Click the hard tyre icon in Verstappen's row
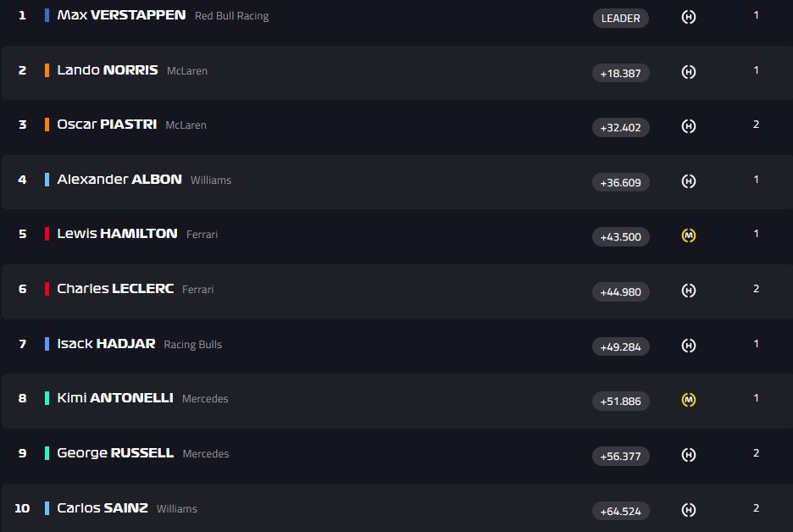The image size is (793, 532). coord(689,17)
